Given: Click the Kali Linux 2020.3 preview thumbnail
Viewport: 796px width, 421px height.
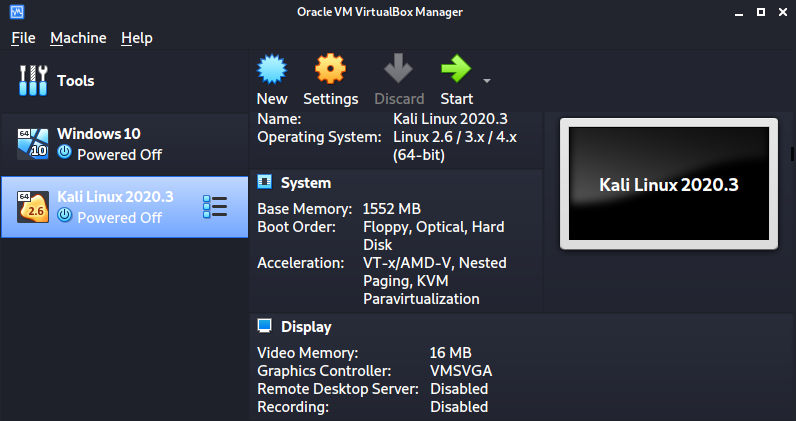Looking at the screenshot, I should point(667,184).
